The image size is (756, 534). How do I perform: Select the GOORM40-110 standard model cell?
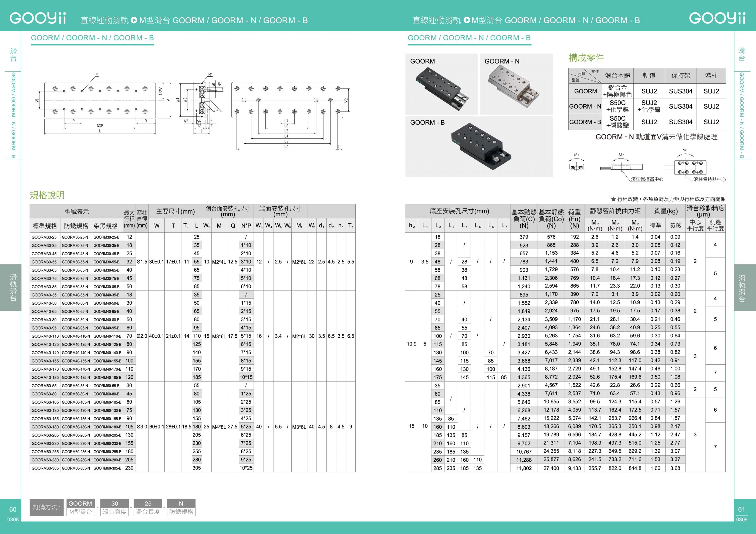(x=45, y=336)
